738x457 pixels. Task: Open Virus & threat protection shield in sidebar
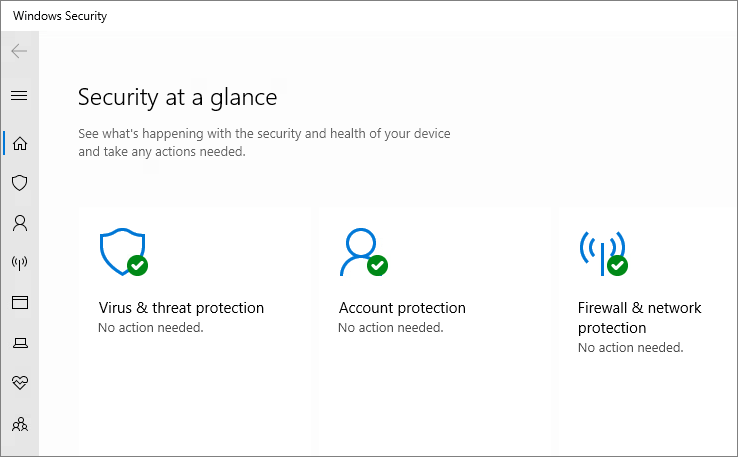[19, 183]
